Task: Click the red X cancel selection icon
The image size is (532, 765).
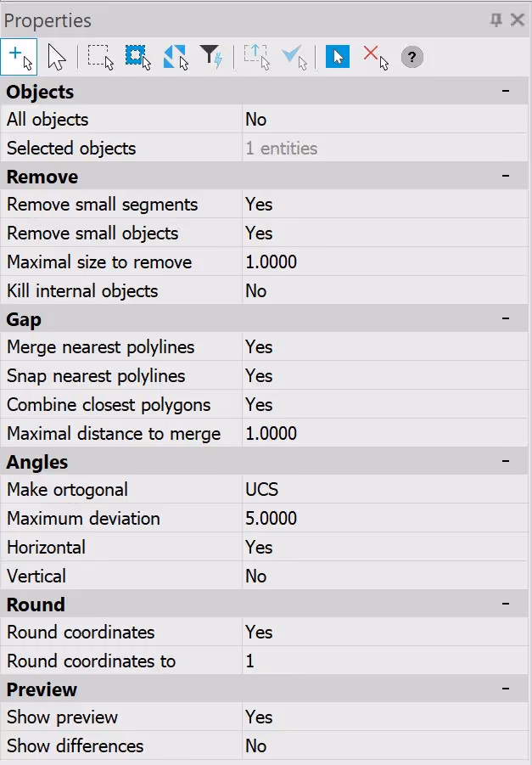Action: click(376, 57)
